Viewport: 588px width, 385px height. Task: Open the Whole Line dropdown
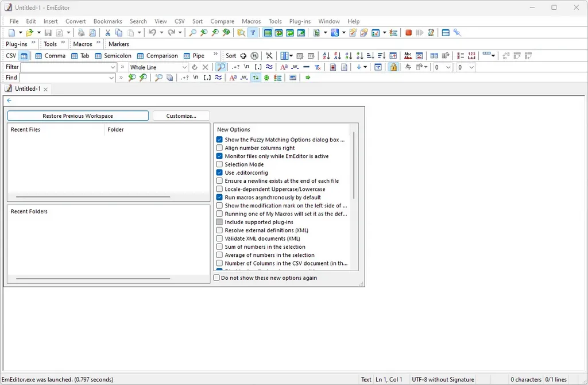(184, 67)
